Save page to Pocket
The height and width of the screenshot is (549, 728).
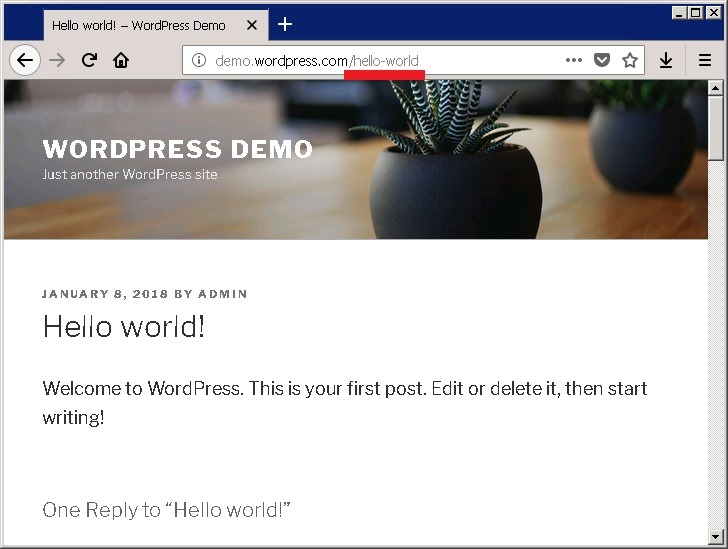click(602, 60)
